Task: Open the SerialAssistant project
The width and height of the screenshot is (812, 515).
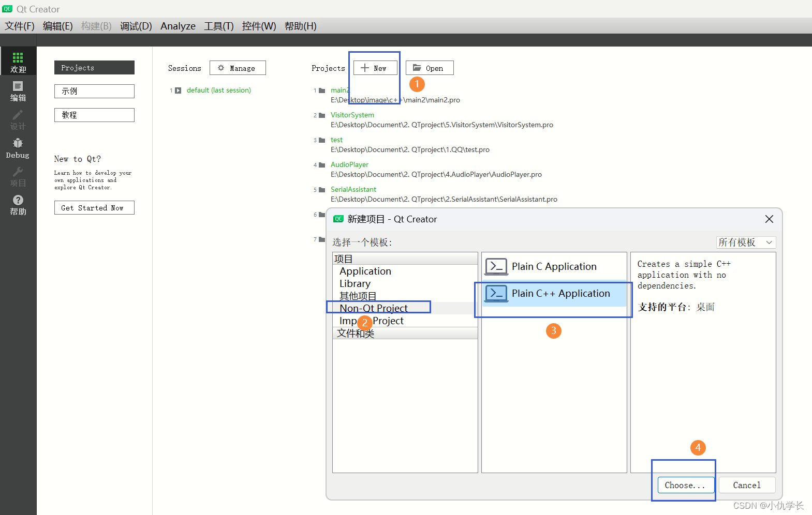Action: (353, 189)
